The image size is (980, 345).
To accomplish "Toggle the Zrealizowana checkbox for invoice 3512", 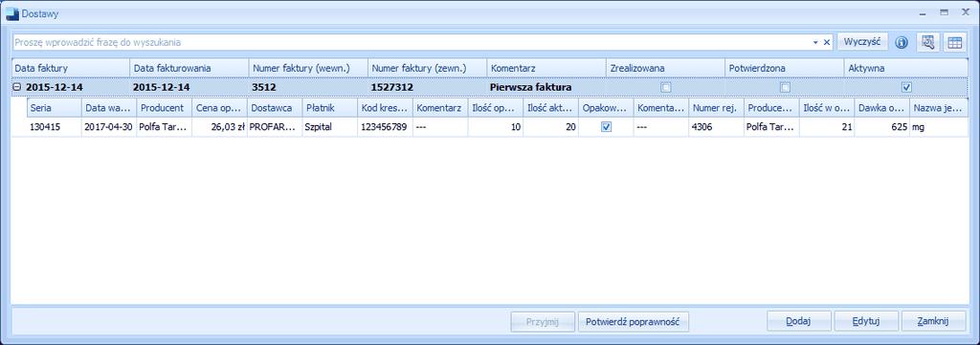I will point(666,87).
